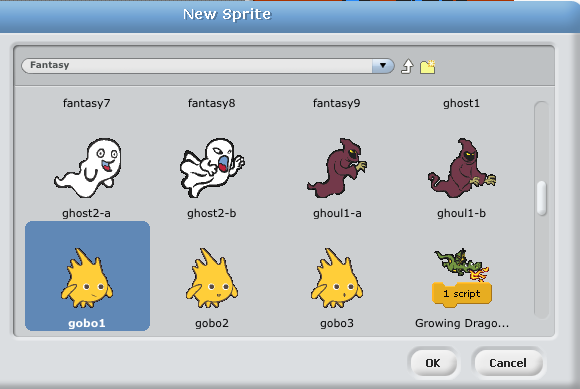This screenshot has height=389, width=580.
Task: Choose the ghoul1-b sprite
Action: [462, 168]
